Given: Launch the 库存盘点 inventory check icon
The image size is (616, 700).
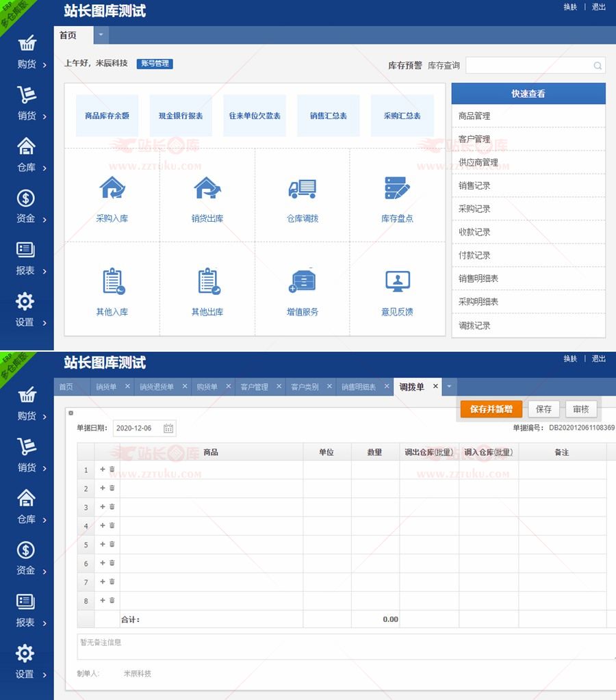Looking at the screenshot, I should [397, 188].
